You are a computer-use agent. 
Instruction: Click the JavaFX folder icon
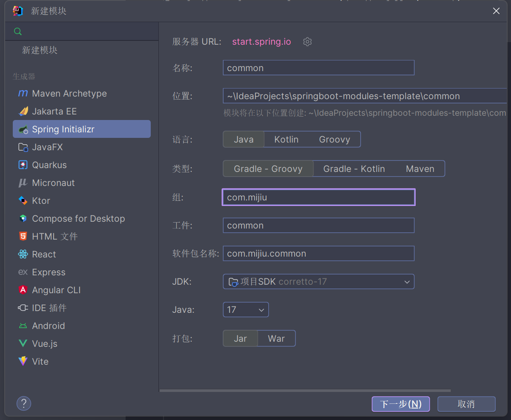(x=23, y=147)
